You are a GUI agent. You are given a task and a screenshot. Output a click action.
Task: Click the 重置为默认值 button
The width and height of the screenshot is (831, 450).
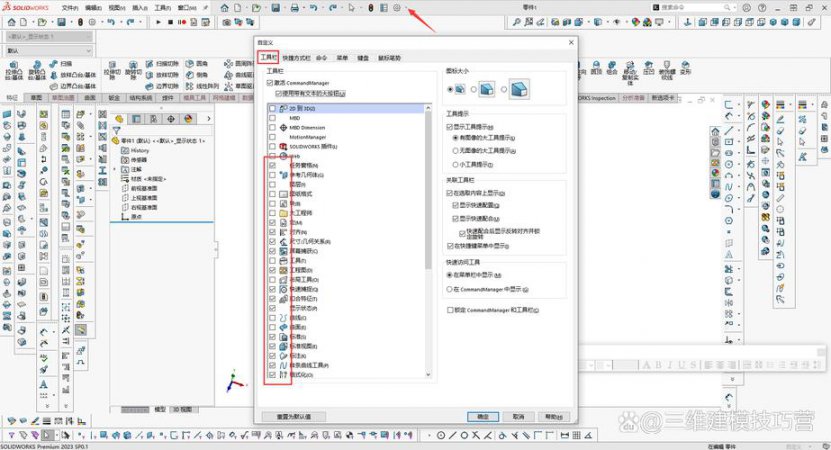[294, 417]
